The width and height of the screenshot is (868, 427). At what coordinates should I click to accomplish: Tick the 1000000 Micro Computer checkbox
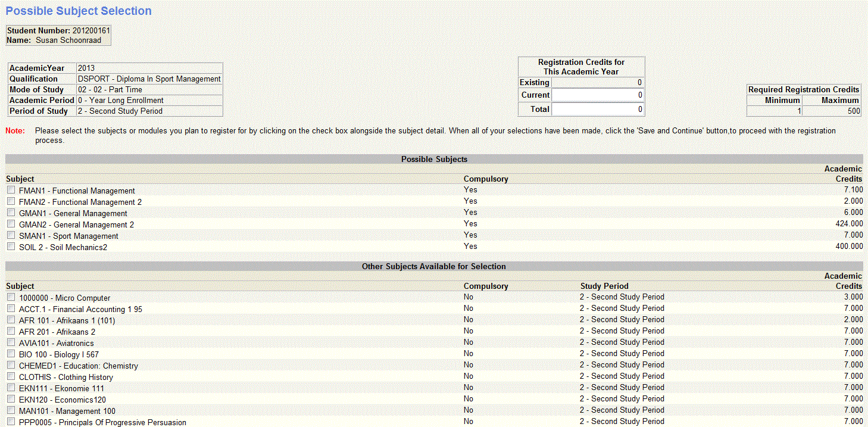click(x=11, y=297)
